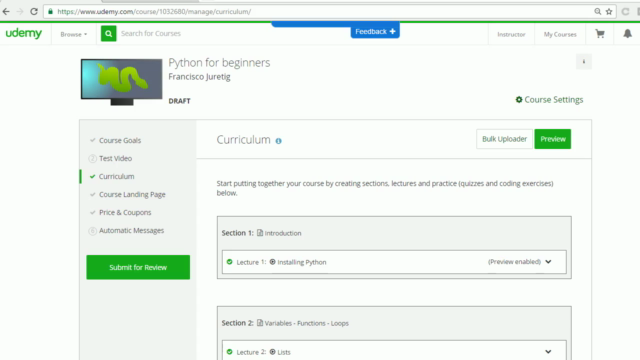
Task: Click the Introduction section document icon
Action: [x=260, y=233]
